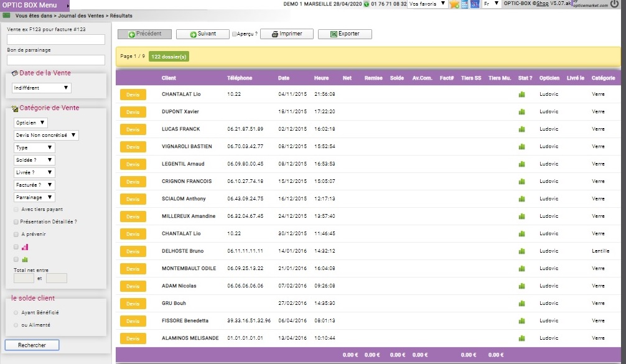This screenshot has height=364, width=626.
Task: Expand the Soldée ? dropdown
Action: 34,160
